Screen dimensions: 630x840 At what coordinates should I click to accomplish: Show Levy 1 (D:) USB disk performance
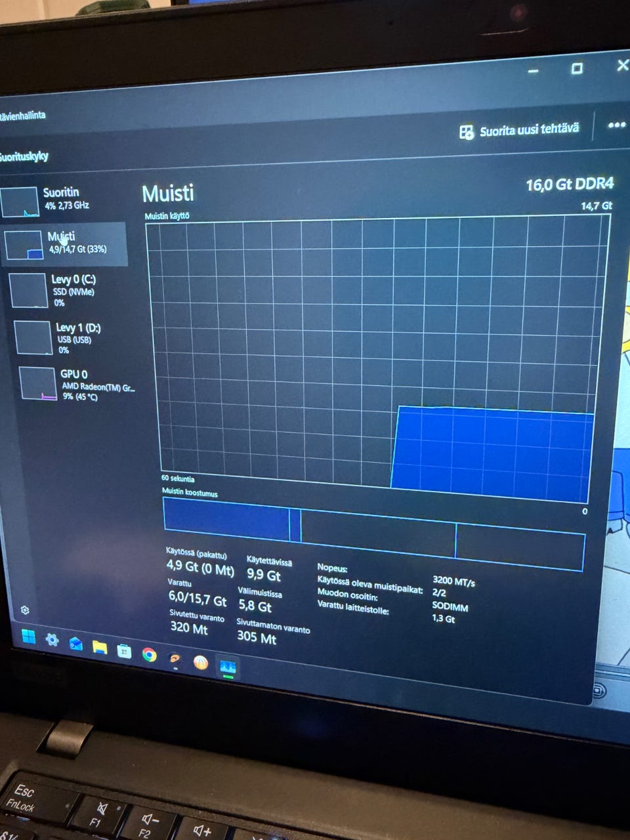(x=71, y=337)
